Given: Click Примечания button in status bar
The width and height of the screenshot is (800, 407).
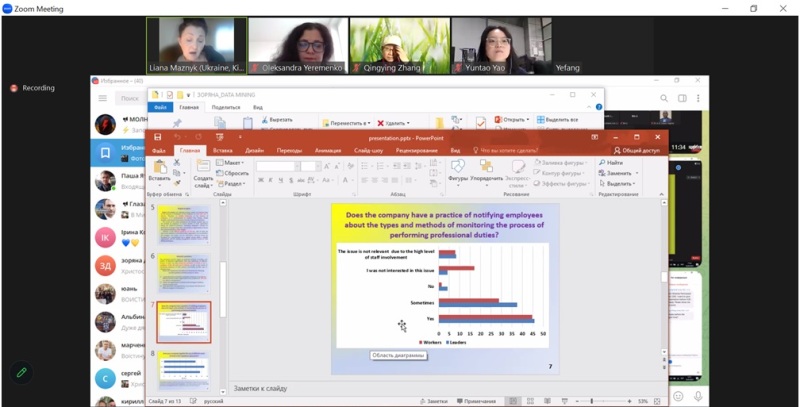Looking at the screenshot, I should [477, 401].
